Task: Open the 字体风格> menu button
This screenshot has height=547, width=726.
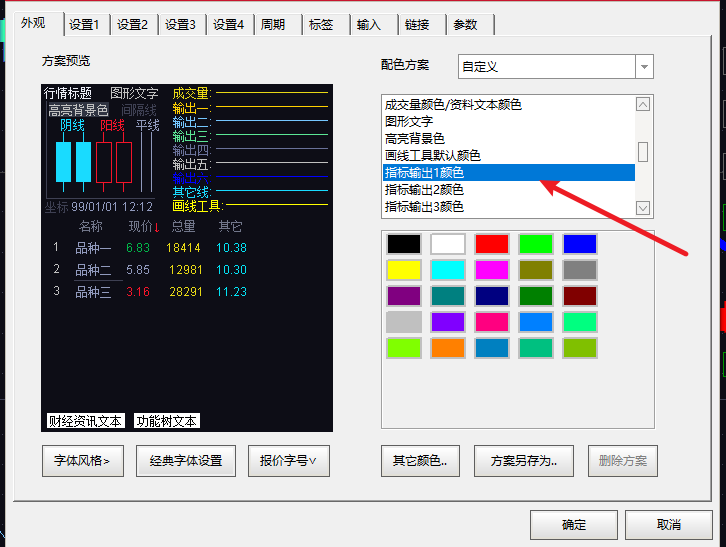Action: (x=83, y=461)
